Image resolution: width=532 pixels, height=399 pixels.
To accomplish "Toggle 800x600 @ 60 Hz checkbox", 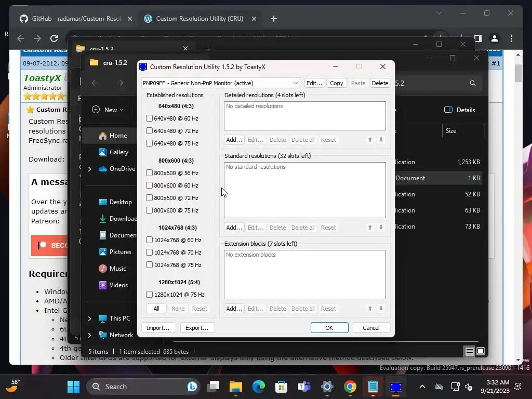I will click(x=149, y=185).
